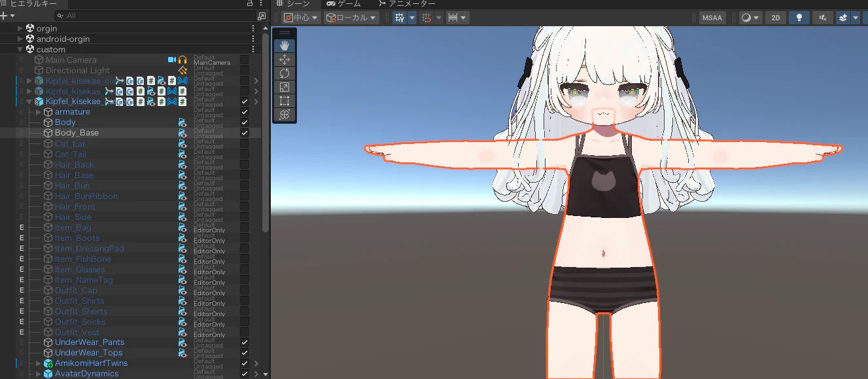The height and width of the screenshot is (379, 868).
Task: Open custom scene options menu
Action: tap(253, 49)
